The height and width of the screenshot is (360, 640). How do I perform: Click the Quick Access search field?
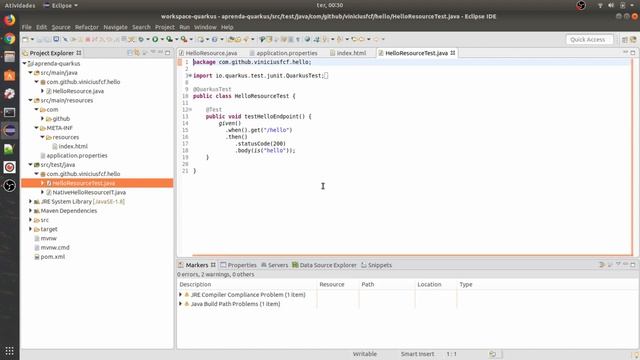coord(589,40)
